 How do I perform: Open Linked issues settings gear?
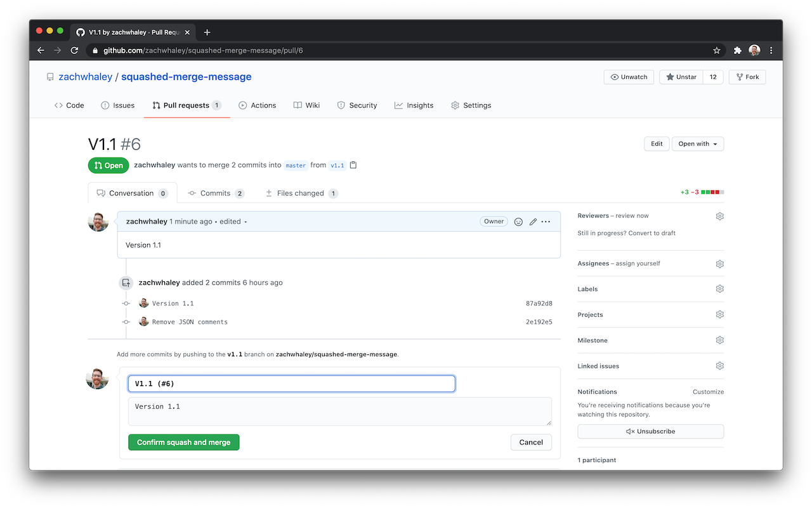point(720,366)
